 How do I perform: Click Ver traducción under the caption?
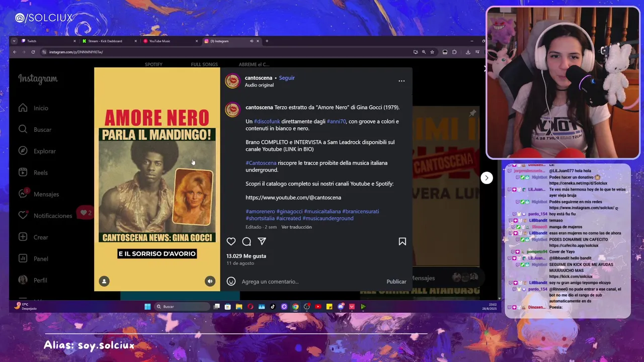click(x=296, y=227)
